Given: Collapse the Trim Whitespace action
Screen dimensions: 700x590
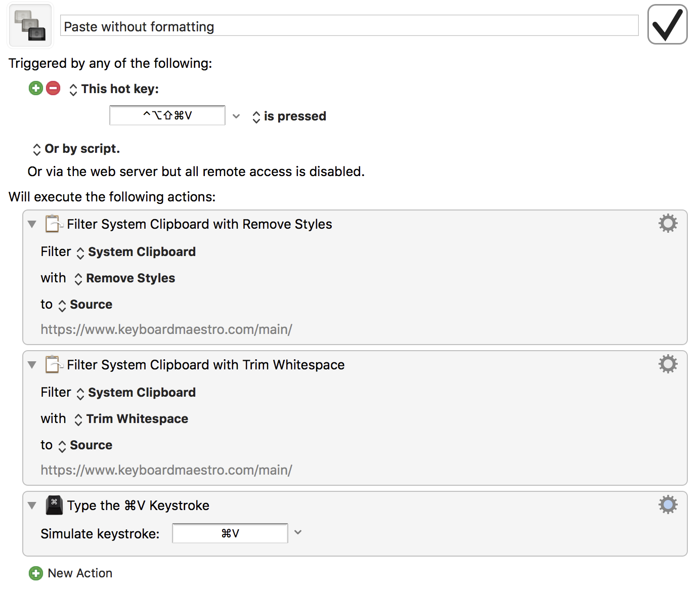Looking at the screenshot, I should [x=32, y=365].
